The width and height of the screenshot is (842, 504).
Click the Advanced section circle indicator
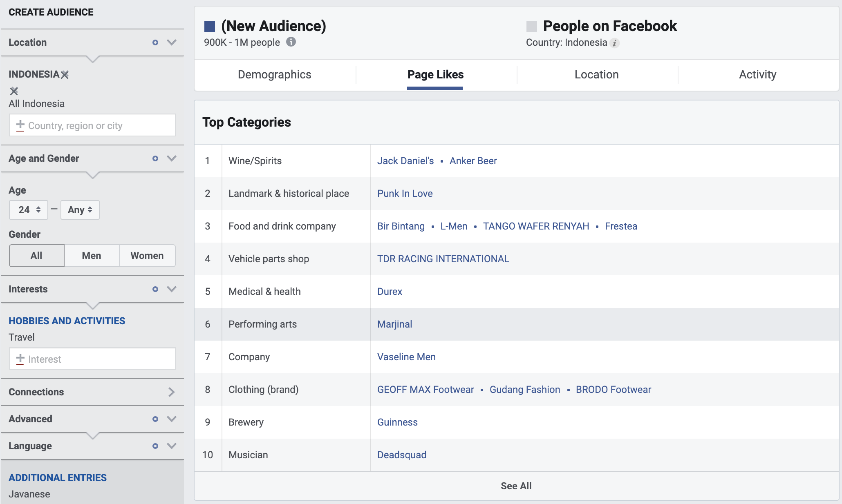point(155,419)
